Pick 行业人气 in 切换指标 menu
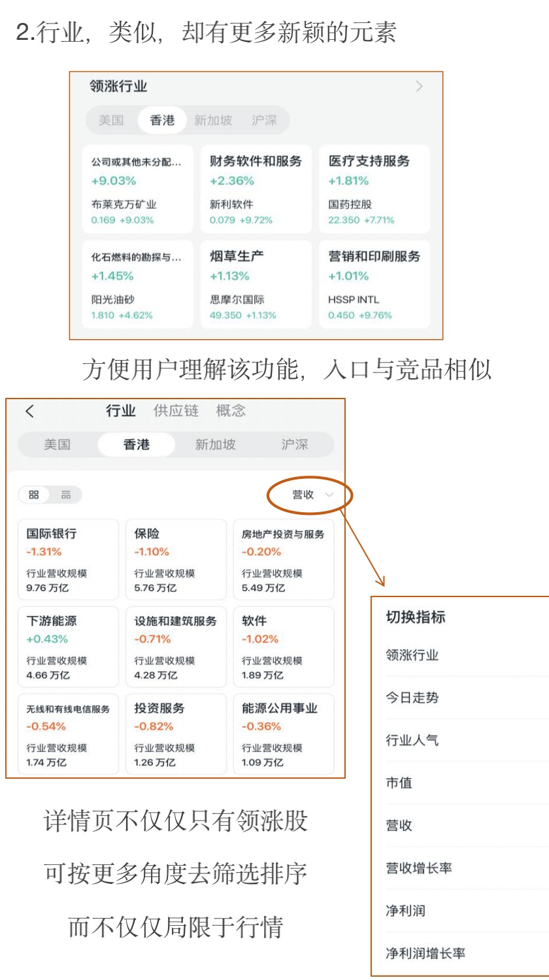The width and height of the screenshot is (549, 980). (x=412, y=740)
